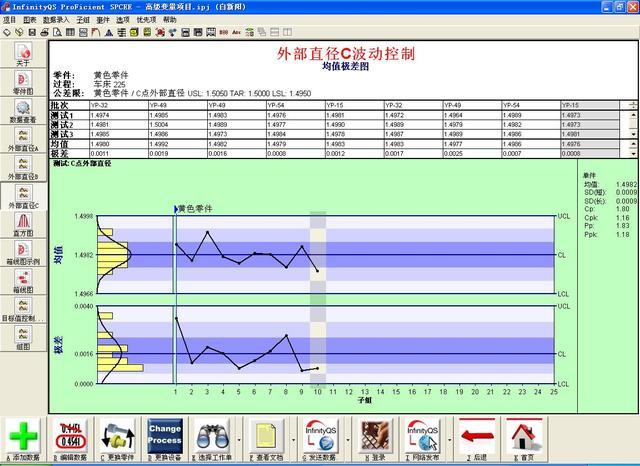Click the Abc text toolbar icon
Viewport: 640px width, 466px height.
point(236,32)
